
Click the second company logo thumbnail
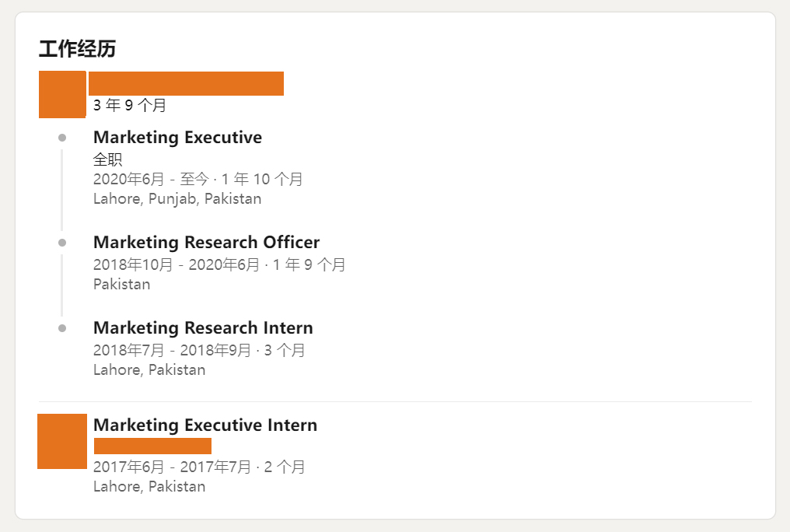pyautogui.click(x=62, y=441)
